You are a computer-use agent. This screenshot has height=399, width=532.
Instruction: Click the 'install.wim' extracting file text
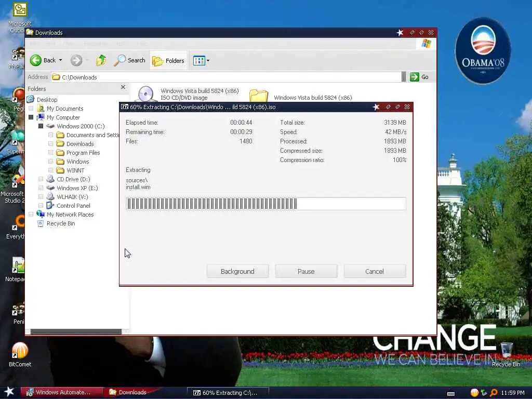138,187
